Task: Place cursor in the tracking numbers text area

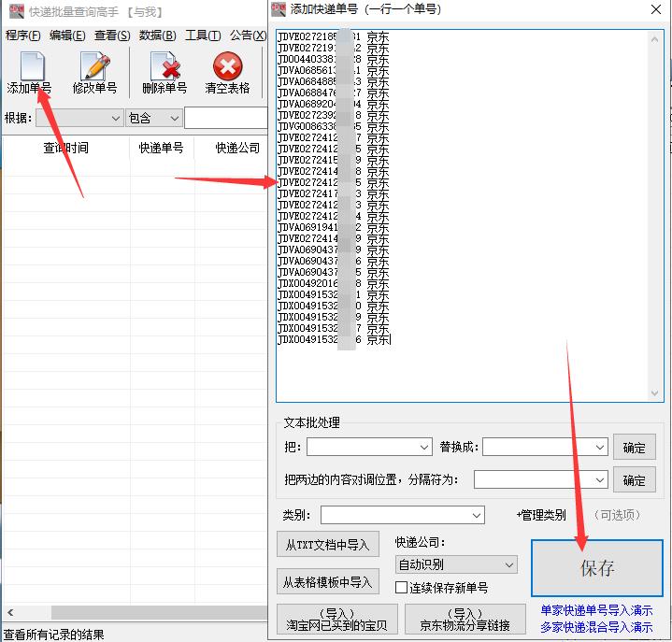Action: (463, 216)
